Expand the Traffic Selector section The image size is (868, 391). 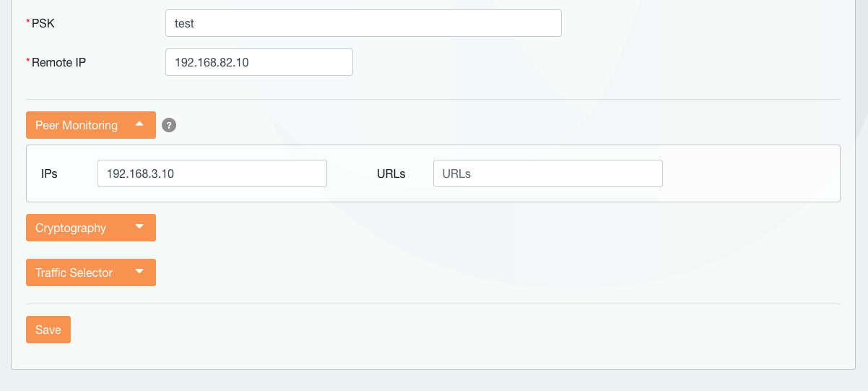(x=90, y=272)
